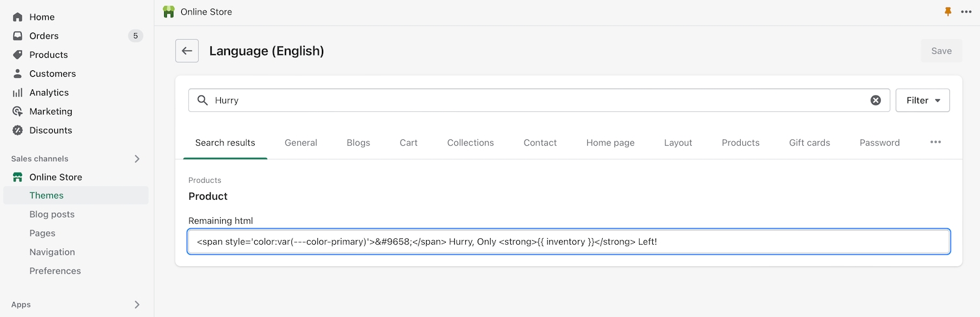Open the Filter dropdown
980x317 pixels.
923,100
